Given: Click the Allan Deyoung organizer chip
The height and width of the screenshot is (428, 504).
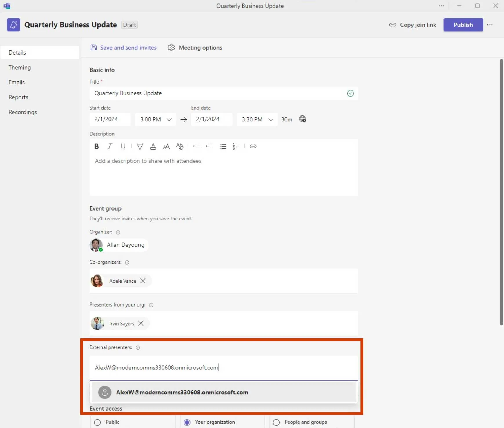Looking at the screenshot, I should point(119,245).
